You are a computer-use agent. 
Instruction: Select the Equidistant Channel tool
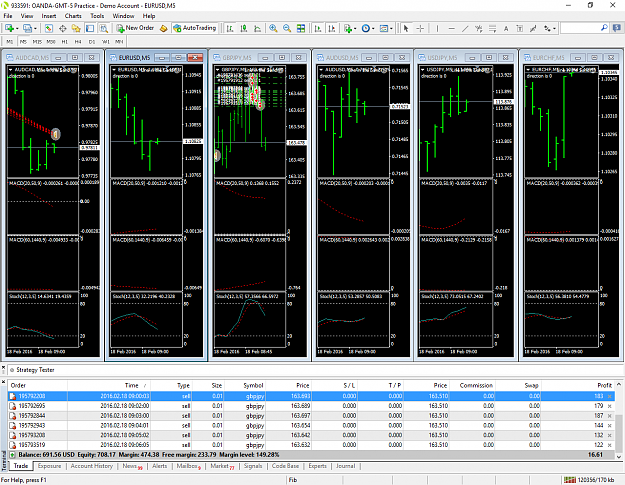(479, 28)
